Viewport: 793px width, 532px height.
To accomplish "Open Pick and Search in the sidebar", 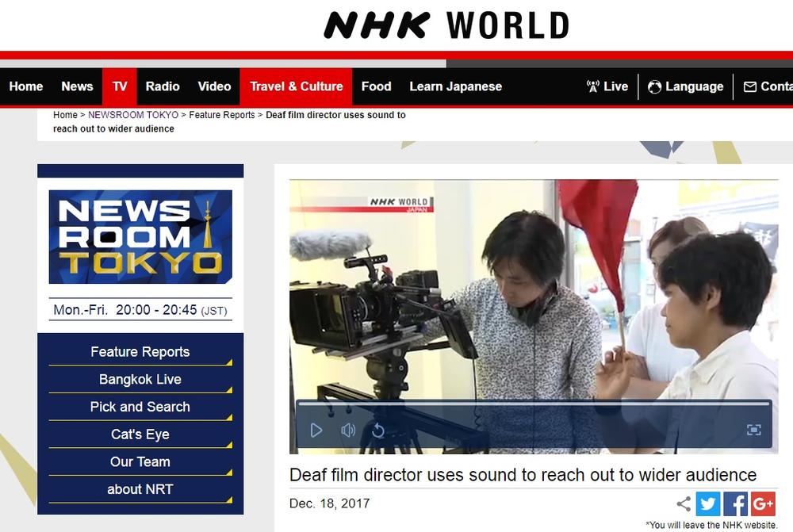I will [140, 407].
